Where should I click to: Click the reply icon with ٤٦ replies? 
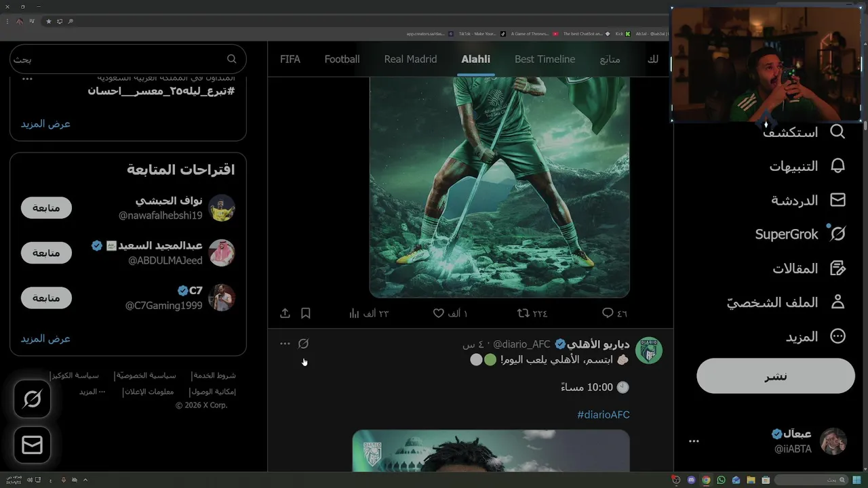coord(608,313)
